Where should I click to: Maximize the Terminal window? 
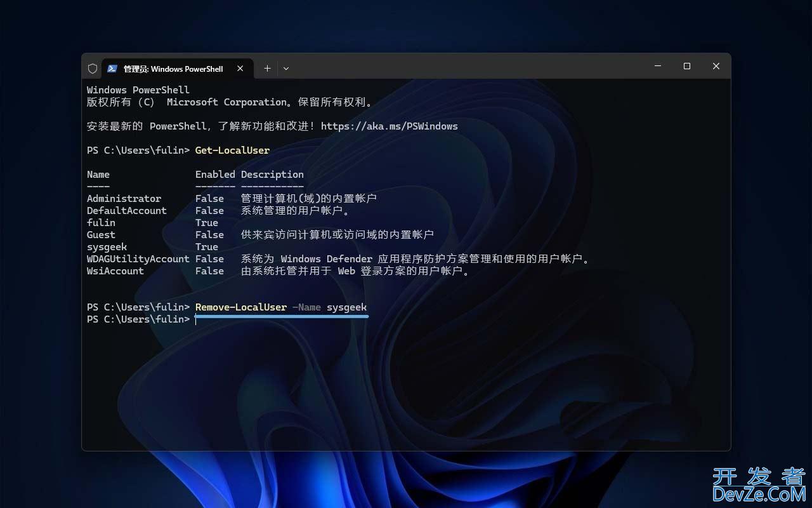687,66
